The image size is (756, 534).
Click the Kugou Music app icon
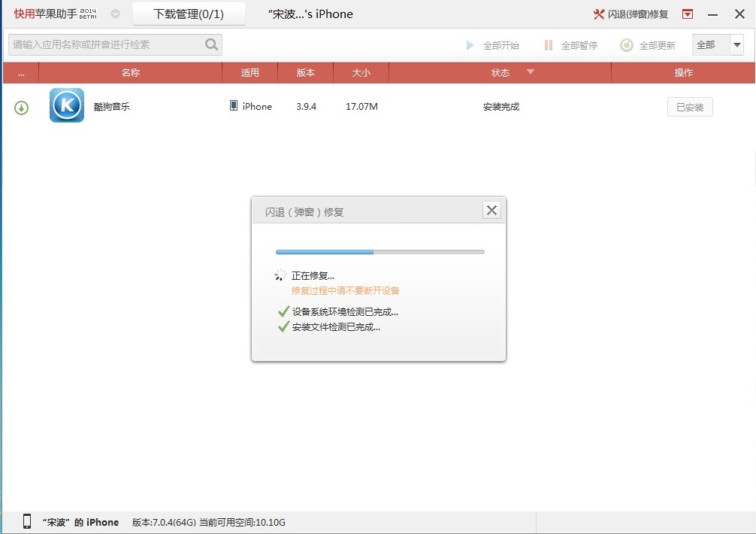click(x=67, y=105)
